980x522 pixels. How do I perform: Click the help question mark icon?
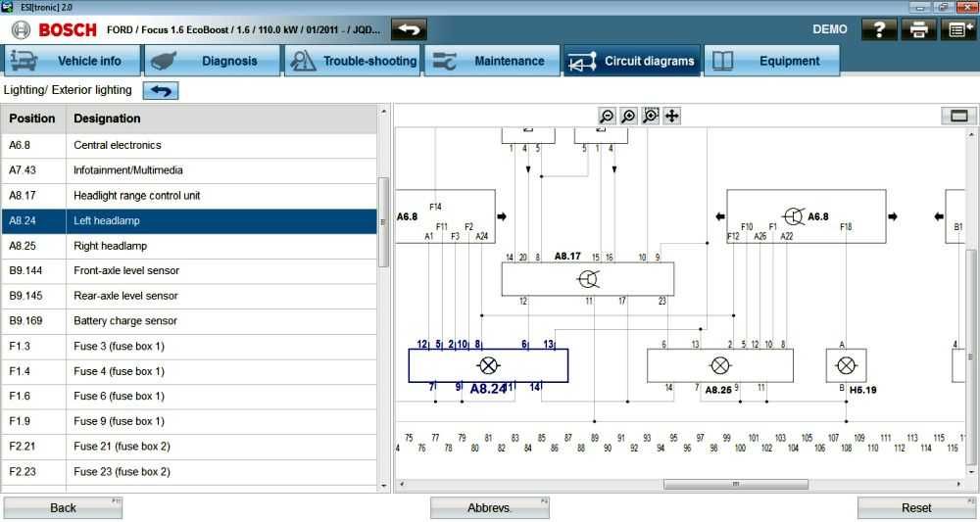pos(879,29)
